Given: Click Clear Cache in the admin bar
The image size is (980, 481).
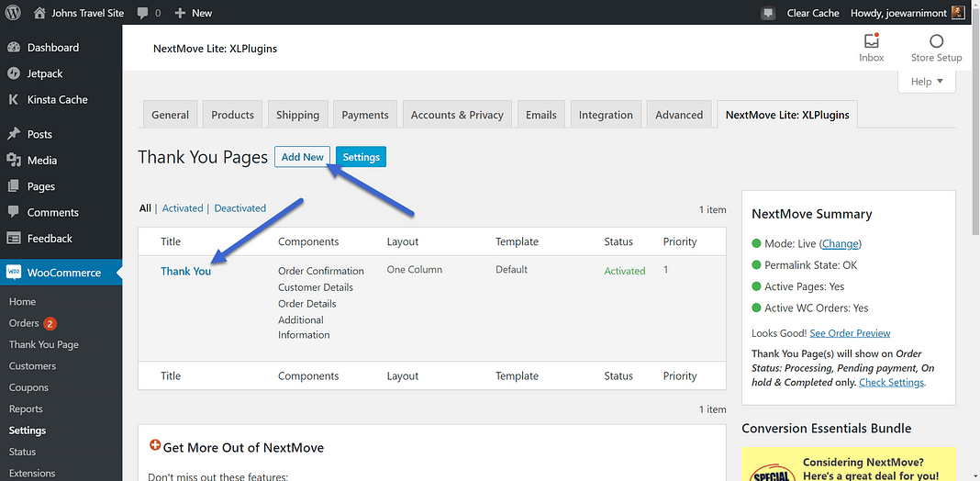Looking at the screenshot, I should (x=813, y=13).
